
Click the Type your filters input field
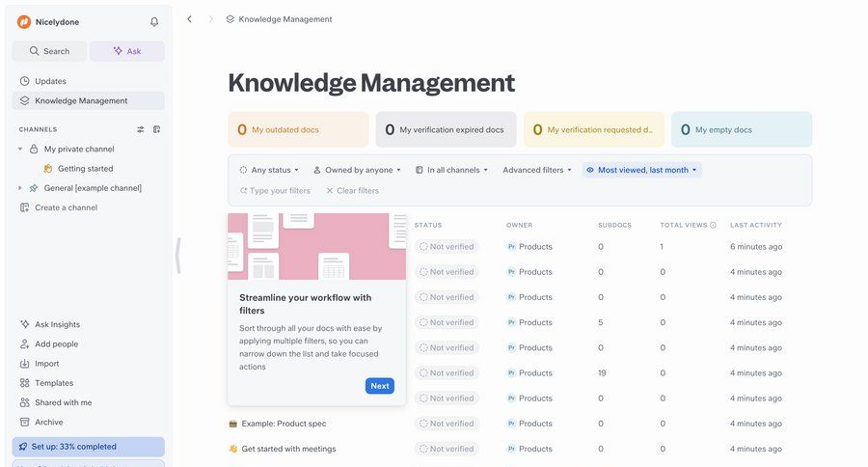[280, 191]
